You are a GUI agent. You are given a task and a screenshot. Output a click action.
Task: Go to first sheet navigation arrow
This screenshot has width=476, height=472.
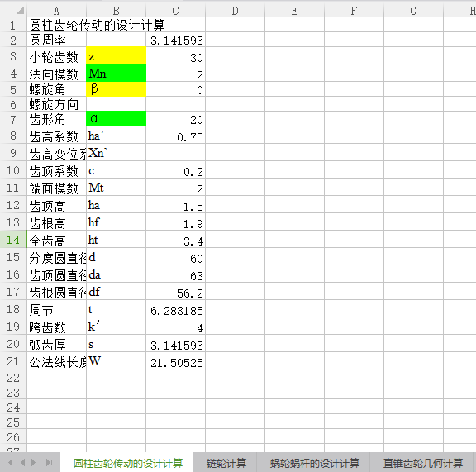(10, 463)
